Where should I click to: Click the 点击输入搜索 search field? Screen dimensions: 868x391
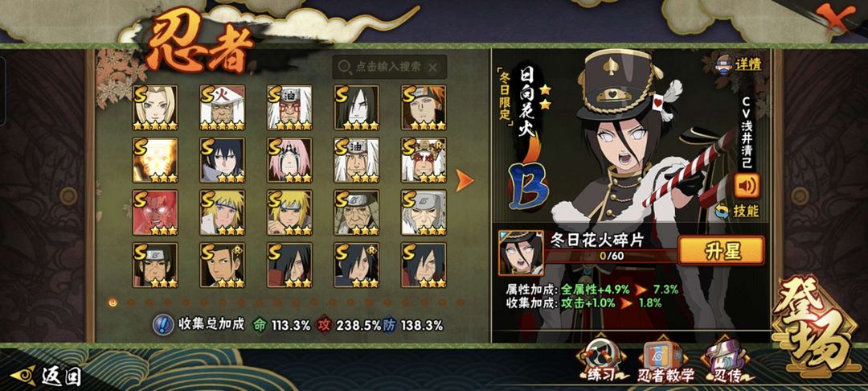coord(389,67)
